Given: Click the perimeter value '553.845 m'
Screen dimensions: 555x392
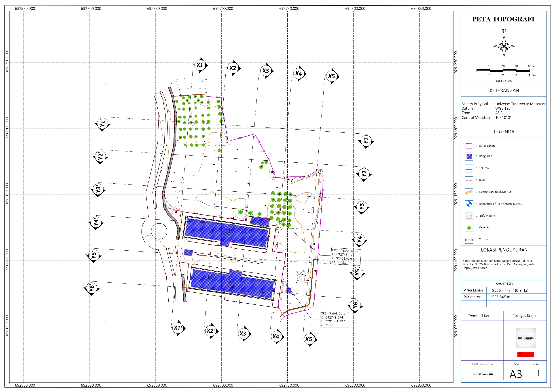Looking at the screenshot, I should click(501, 297).
